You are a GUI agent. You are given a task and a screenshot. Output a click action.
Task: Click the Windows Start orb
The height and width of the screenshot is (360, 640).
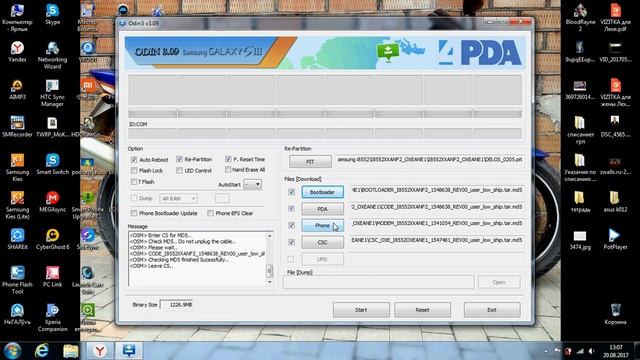coord(12,351)
